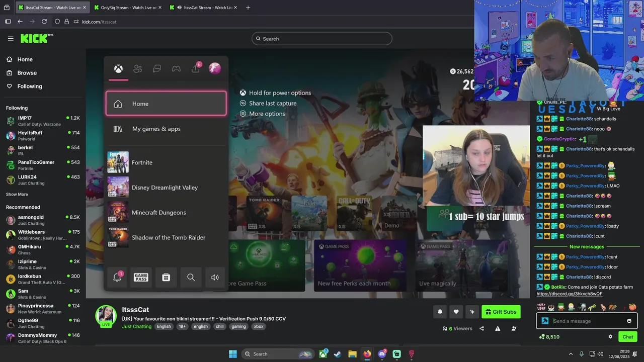The image size is (644, 362).
Task: Click the xbox stream tag
Action: (259, 326)
